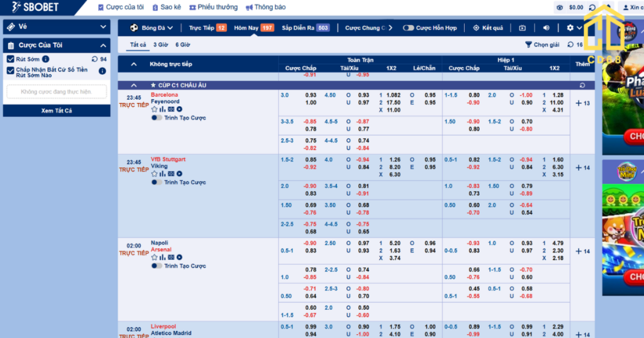Toggle Cược Hỗn Hợp switch
Image resolution: width=644 pixels, height=338 pixels.
pyautogui.click(x=408, y=28)
